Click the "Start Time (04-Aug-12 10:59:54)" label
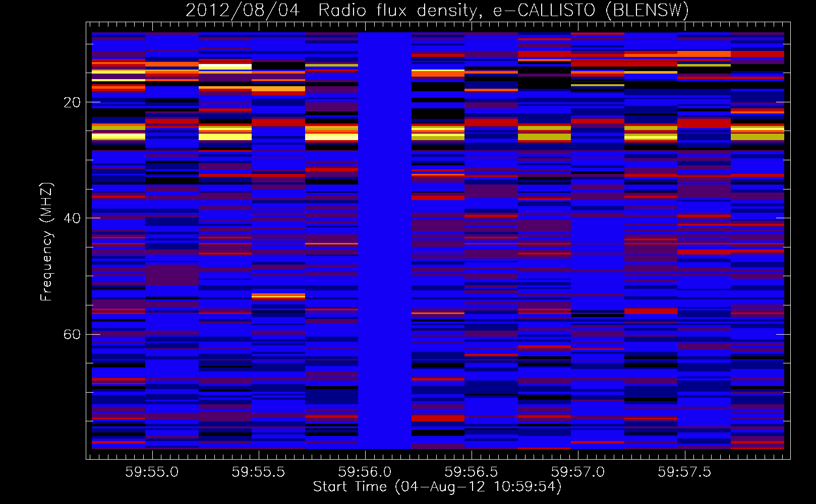 437,487
